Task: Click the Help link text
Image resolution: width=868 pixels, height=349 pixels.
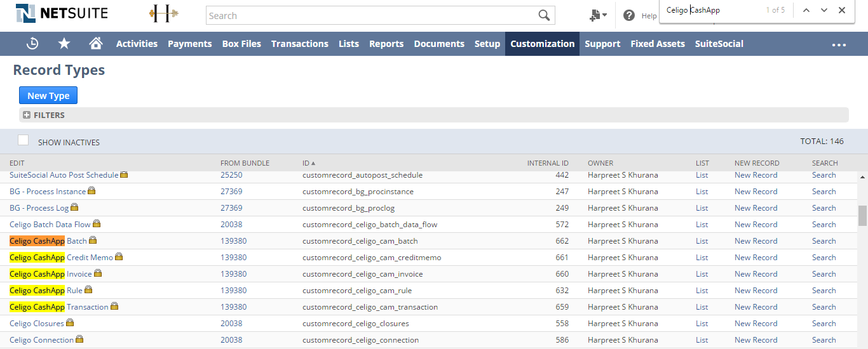Action: pyautogui.click(x=649, y=16)
